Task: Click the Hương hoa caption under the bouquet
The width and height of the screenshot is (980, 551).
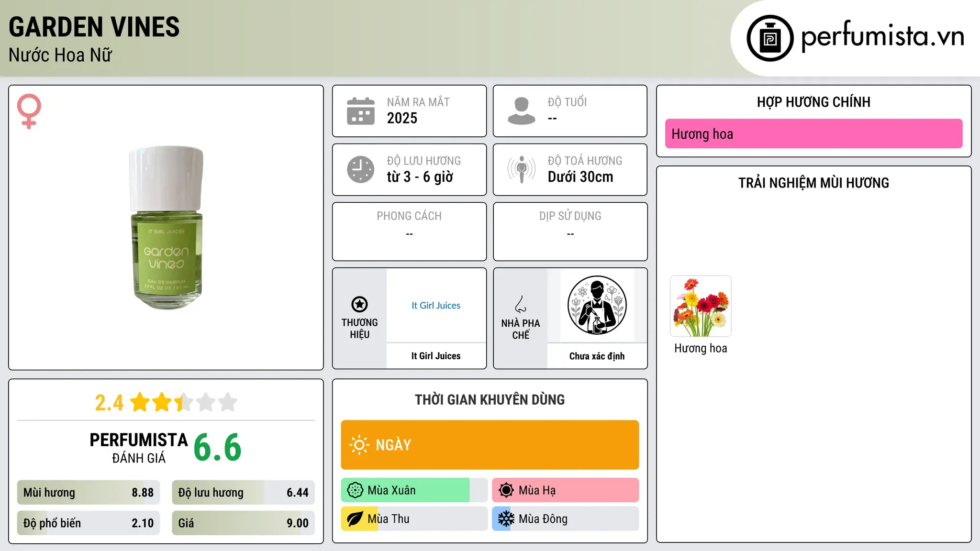Action: click(701, 348)
